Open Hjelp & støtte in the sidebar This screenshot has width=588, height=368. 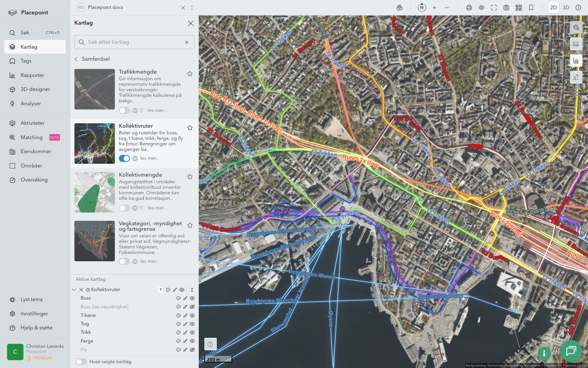[36, 328]
